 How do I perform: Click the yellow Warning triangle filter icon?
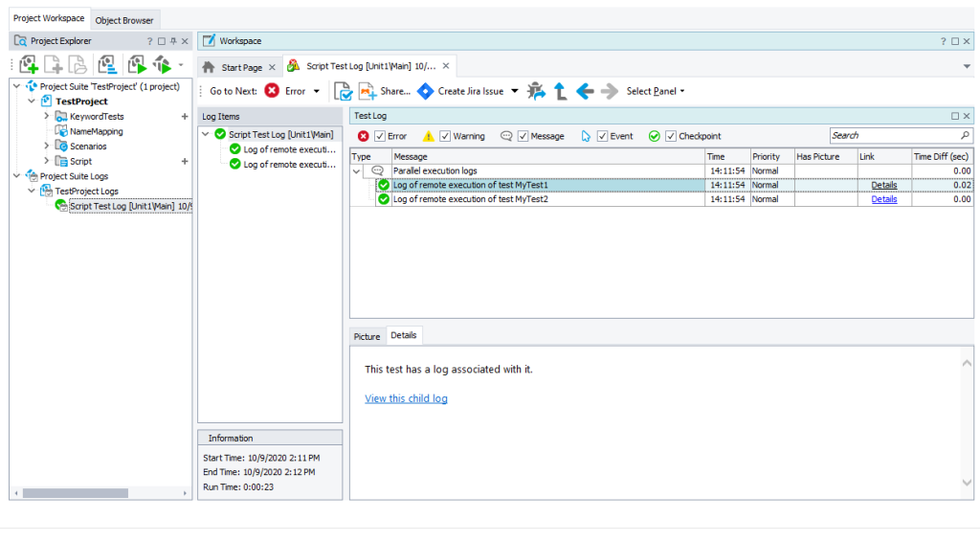click(x=428, y=136)
